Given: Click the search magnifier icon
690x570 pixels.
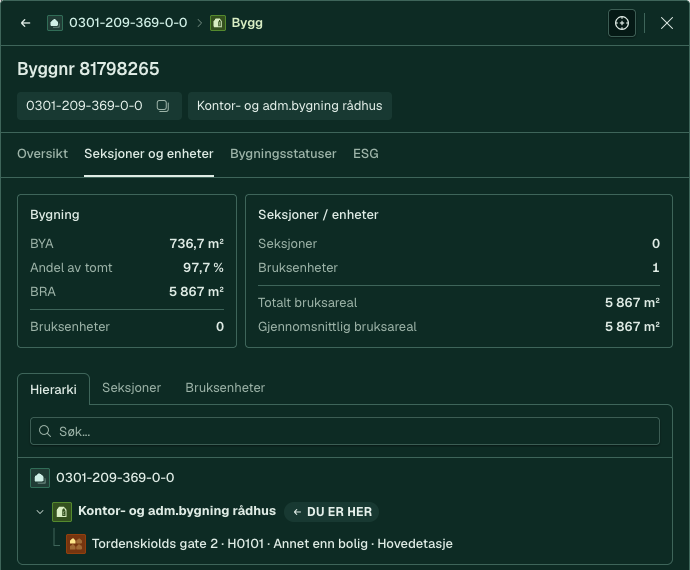Looking at the screenshot, I should click(44, 431).
